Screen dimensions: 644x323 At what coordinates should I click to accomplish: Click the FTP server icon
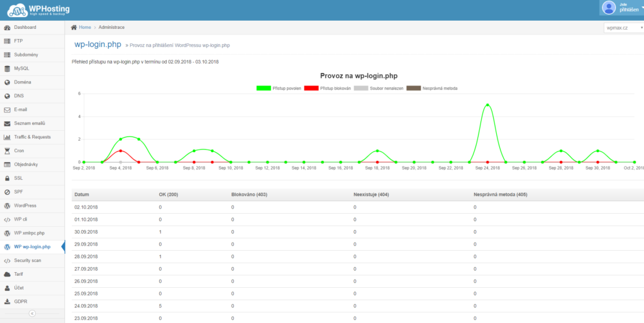pos(7,41)
